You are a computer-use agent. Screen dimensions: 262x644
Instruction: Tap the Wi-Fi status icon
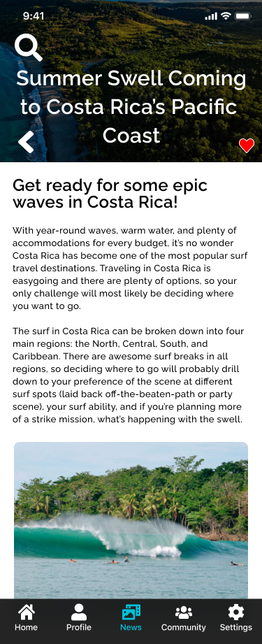pos(226,16)
